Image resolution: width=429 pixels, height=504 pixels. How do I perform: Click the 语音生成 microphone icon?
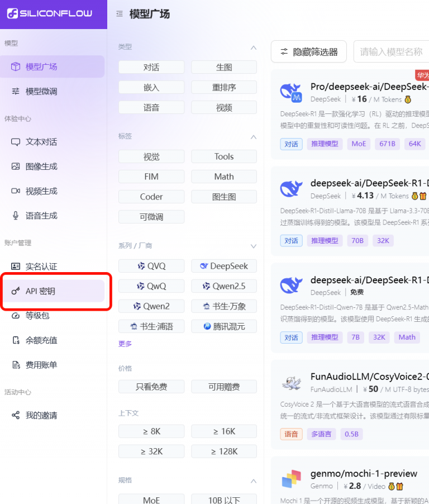click(16, 215)
